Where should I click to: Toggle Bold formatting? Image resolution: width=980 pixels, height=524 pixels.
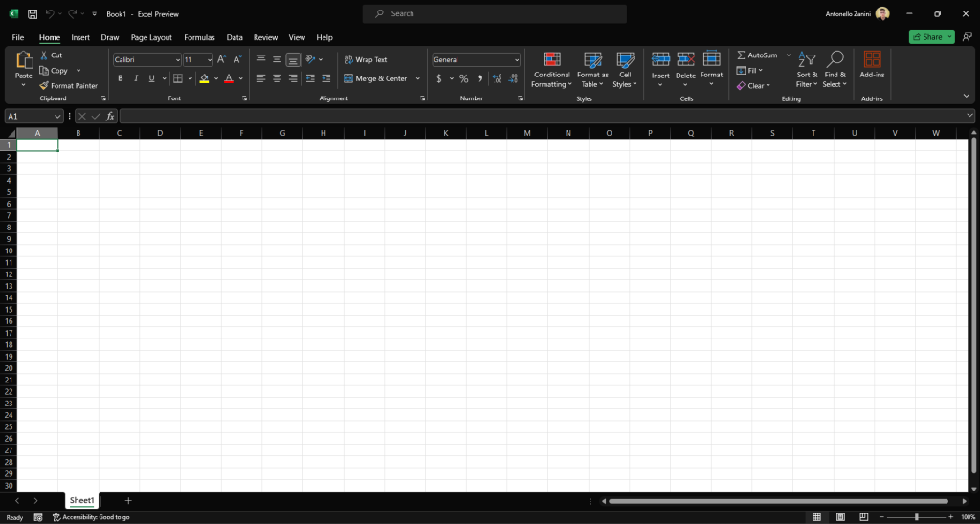click(x=121, y=78)
